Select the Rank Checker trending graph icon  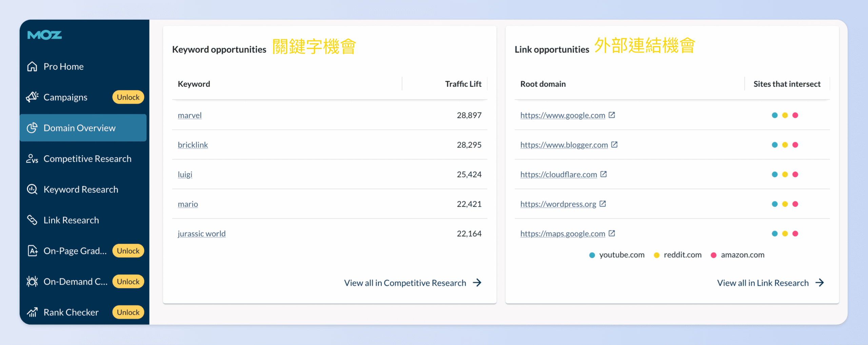[x=32, y=312]
